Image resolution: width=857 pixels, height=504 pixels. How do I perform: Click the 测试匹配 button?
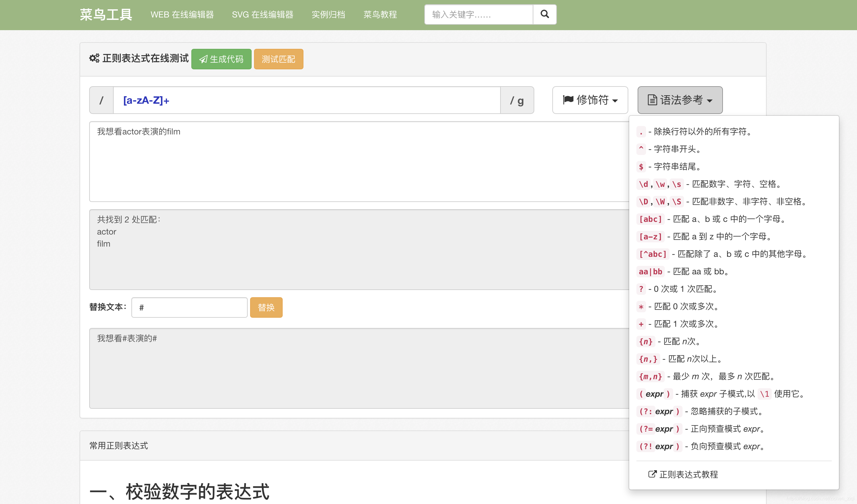tap(278, 59)
